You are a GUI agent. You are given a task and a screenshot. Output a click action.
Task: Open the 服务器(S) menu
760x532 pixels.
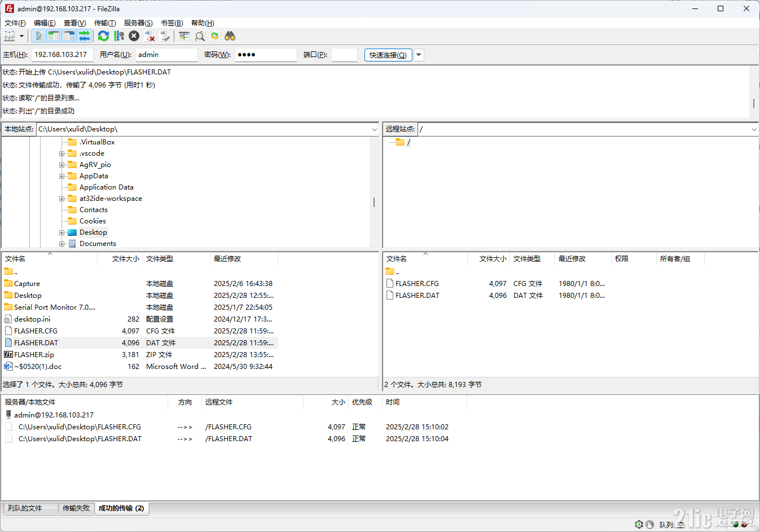pyautogui.click(x=138, y=23)
